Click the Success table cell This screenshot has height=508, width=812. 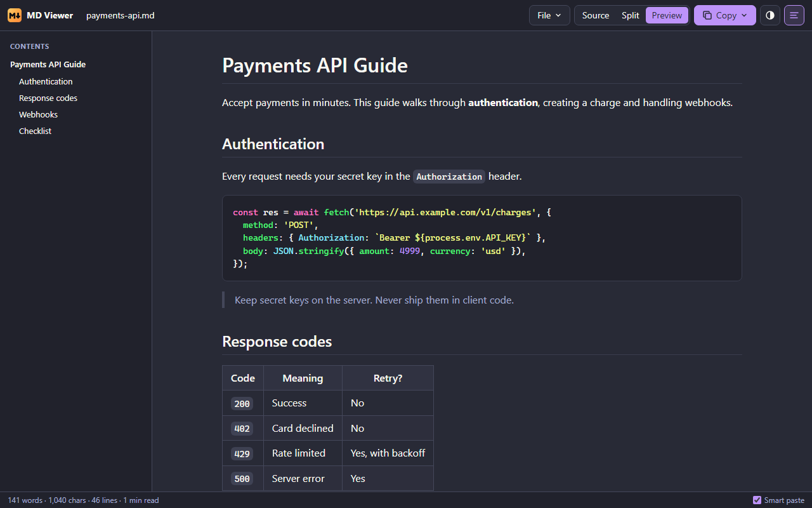click(303, 403)
